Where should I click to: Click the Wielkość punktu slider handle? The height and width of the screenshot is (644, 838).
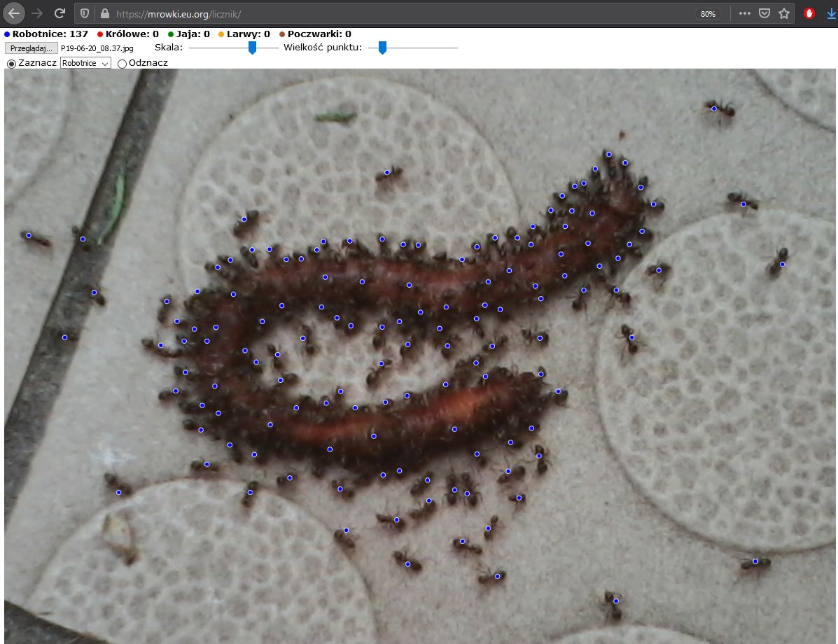(x=382, y=48)
